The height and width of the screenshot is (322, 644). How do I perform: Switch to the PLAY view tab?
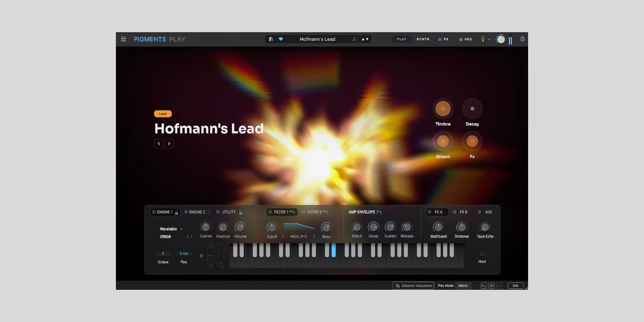(402, 39)
